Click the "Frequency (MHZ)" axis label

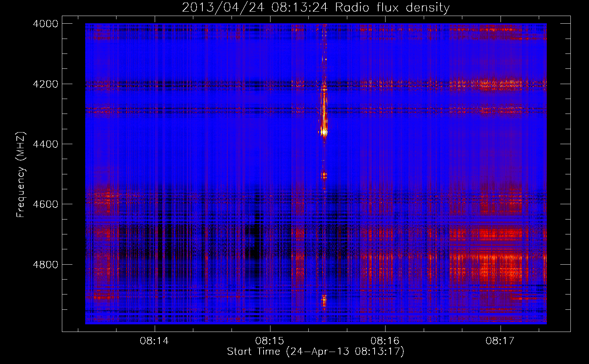[x=21, y=175]
